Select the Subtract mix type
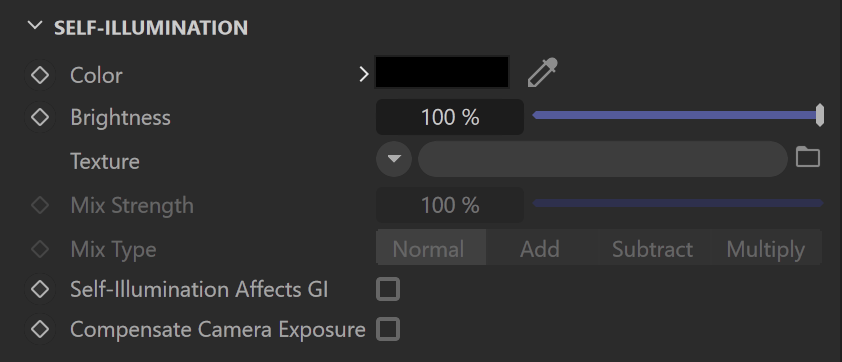 (x=652, y=248)
